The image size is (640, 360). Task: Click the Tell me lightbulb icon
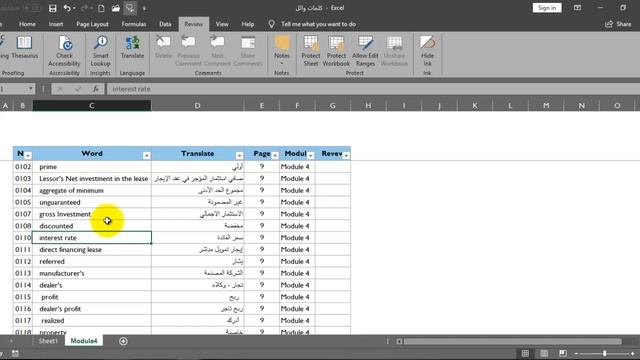pos(271,24)
